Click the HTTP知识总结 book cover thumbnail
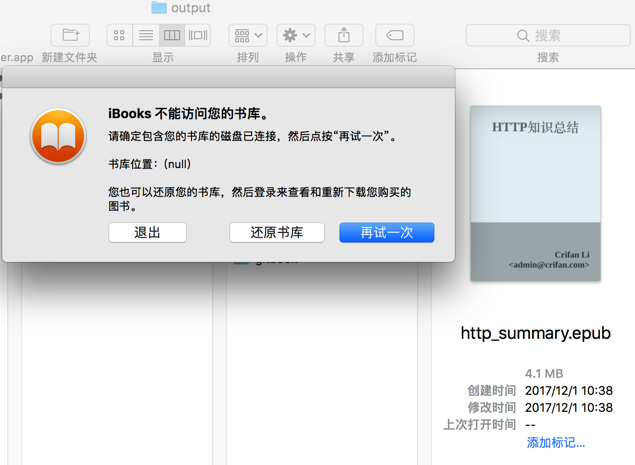The image size is (635, 465). click(x=535, y=193)
